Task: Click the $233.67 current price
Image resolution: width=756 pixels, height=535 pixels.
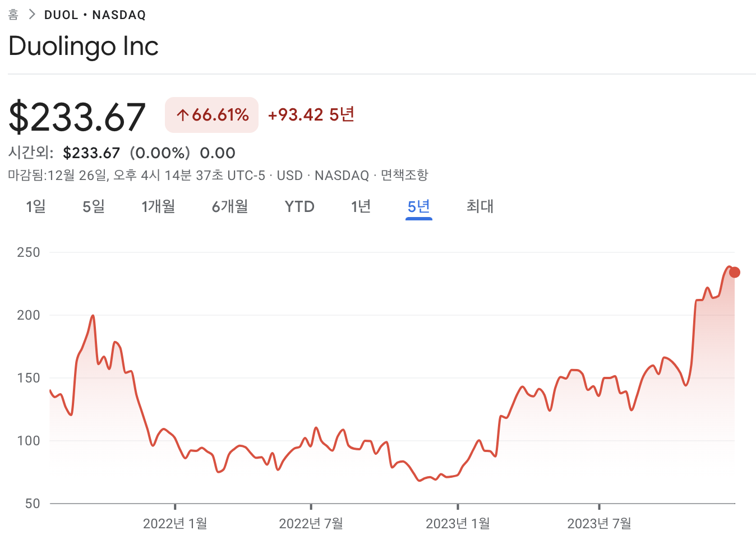Action: (x=77, y=116)
